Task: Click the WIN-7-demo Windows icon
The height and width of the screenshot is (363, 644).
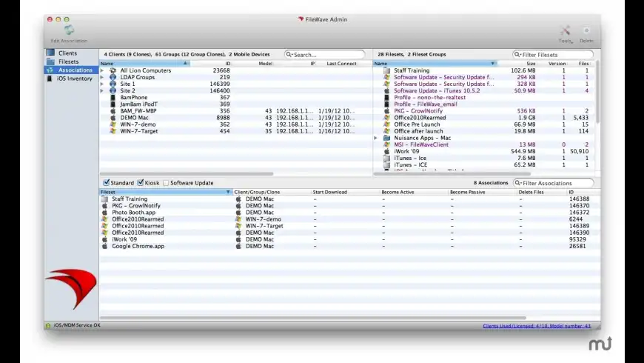Action: click(x=113, y=124)
